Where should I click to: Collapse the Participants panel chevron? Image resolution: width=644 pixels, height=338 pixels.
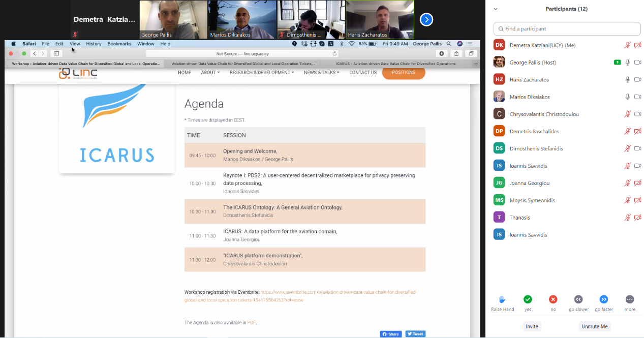(x=496, y=9)
